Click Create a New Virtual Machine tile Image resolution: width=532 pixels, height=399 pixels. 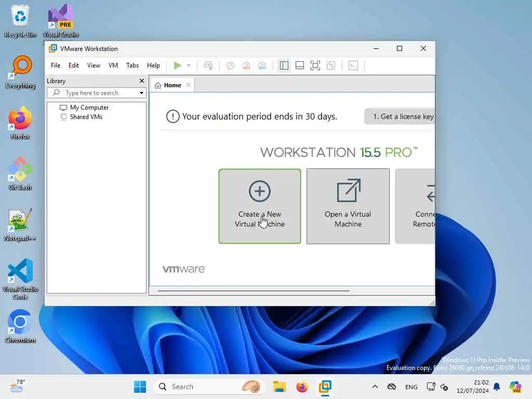[260, 206]
